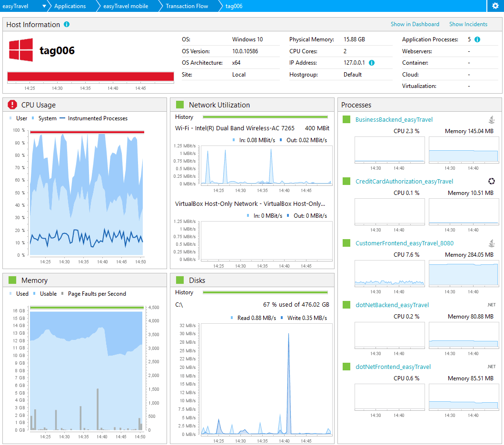Select the tag006 breadcrumb item
This screenshot has width=504, height=445.
click(x=234, y=6)
